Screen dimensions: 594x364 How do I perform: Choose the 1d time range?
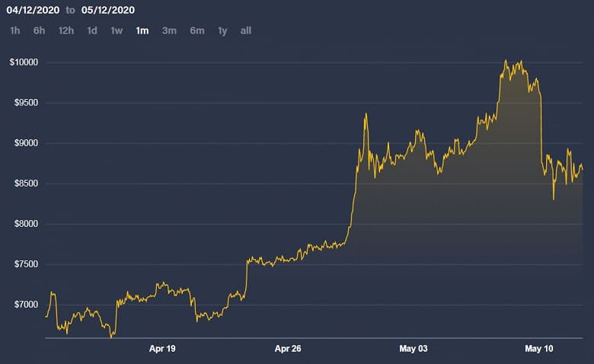[91, 30]
